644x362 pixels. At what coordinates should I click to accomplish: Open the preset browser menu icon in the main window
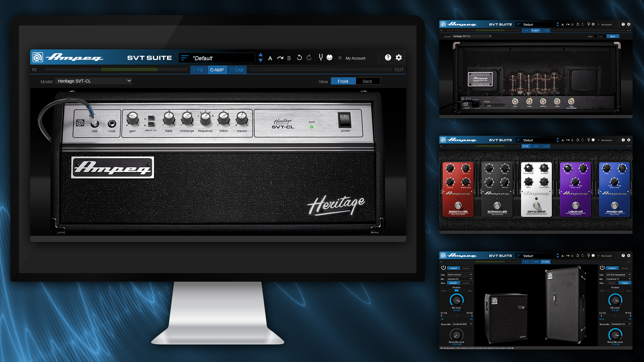pos(184,58)
